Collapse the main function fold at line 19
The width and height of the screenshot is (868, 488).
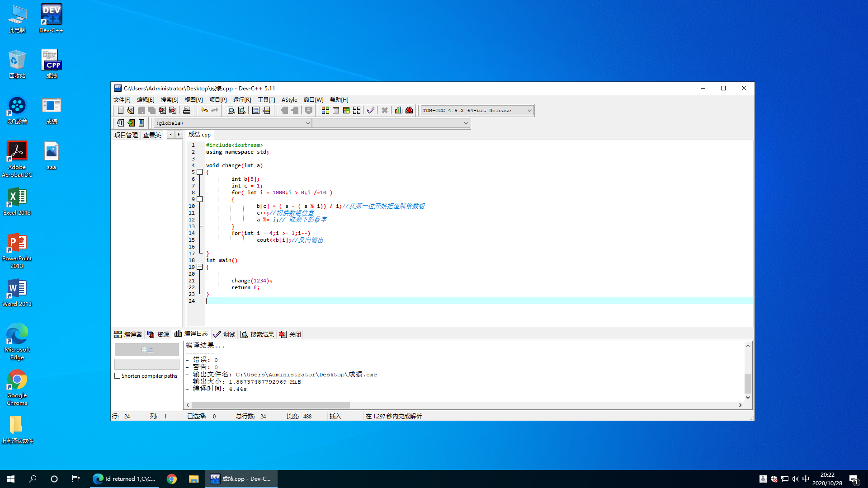199,267
